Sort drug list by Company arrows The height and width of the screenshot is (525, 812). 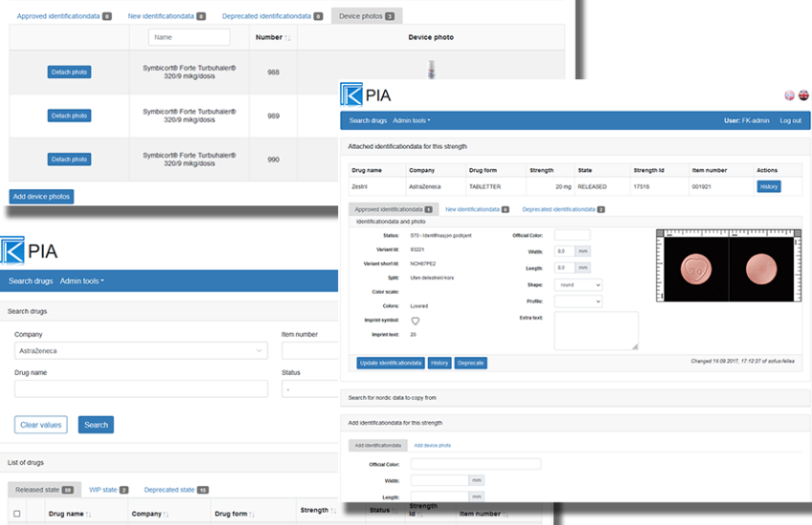(x=165, y=514)
